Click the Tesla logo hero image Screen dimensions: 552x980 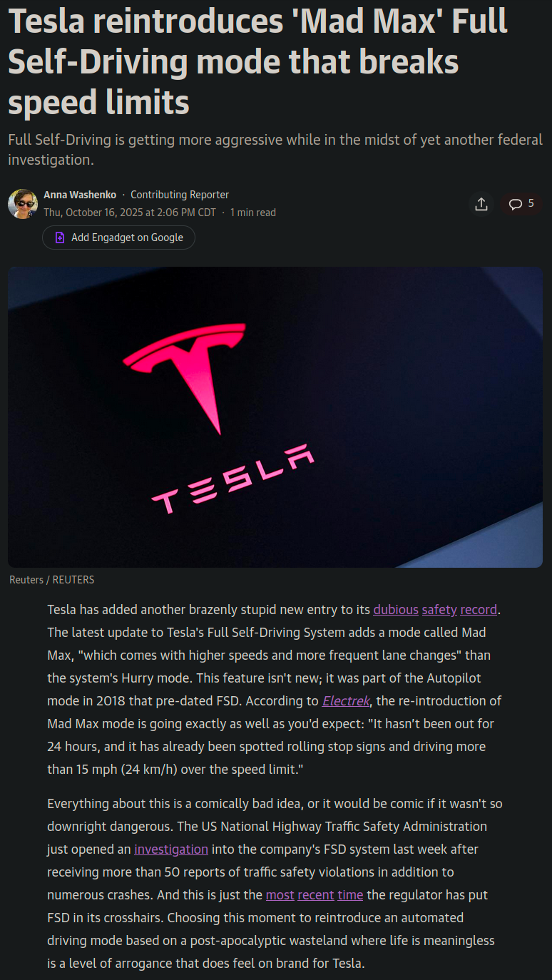click(275, 417)
